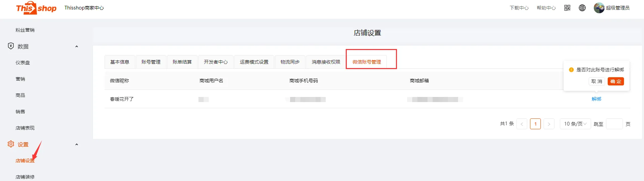Click the 商城用户名 column header
The width and height of the screenshot is (644, 181).
[x=211, y=81]
